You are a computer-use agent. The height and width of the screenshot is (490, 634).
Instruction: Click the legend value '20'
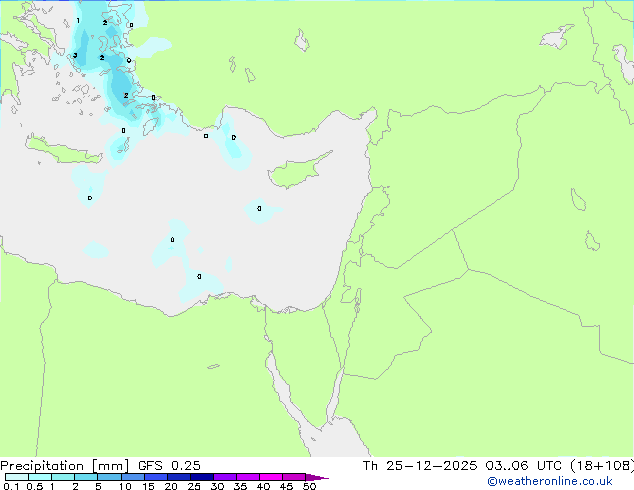[x=171, y=486]
